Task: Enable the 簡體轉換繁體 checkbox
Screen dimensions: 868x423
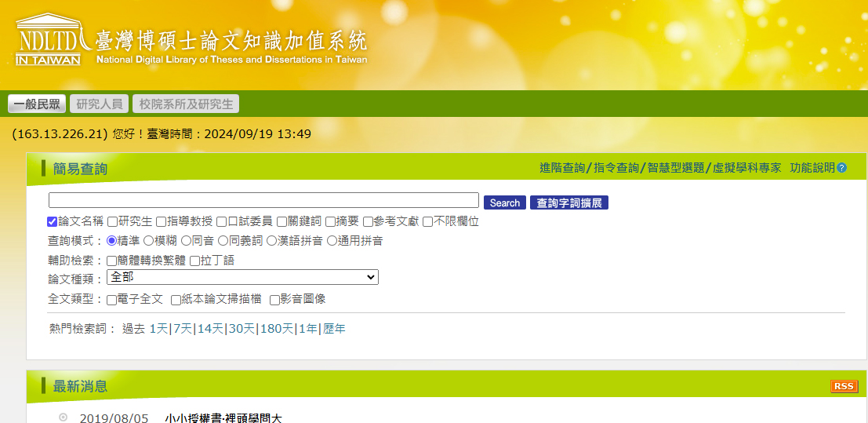Action: (x=112, y=261)
